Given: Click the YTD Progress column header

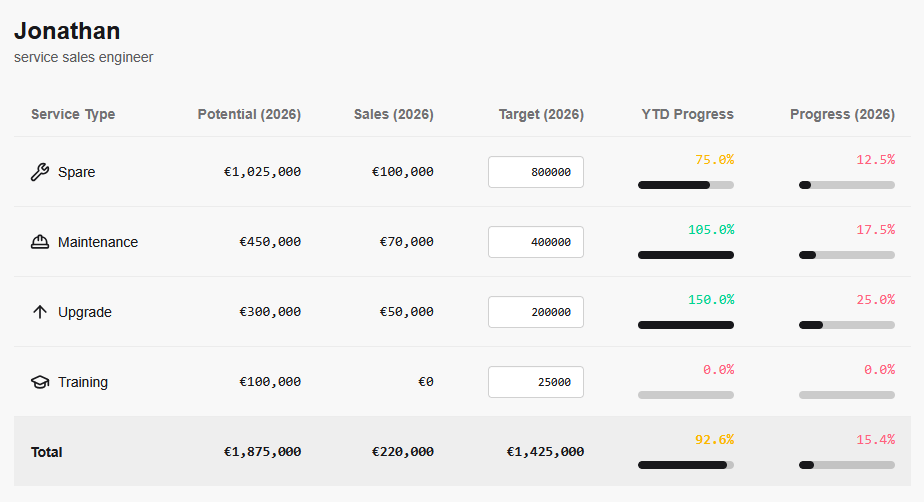Looking at the screenshot, I should pyautogui.click(x=687, y=114).
